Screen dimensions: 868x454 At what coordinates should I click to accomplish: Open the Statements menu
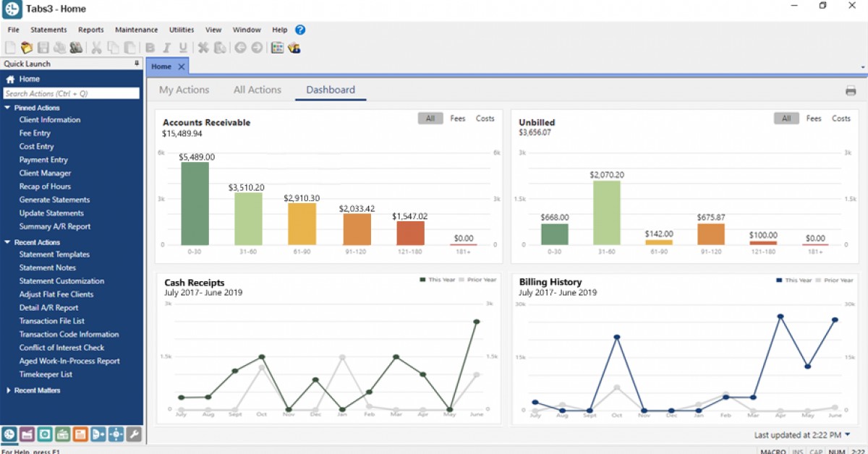click(48, 30)
